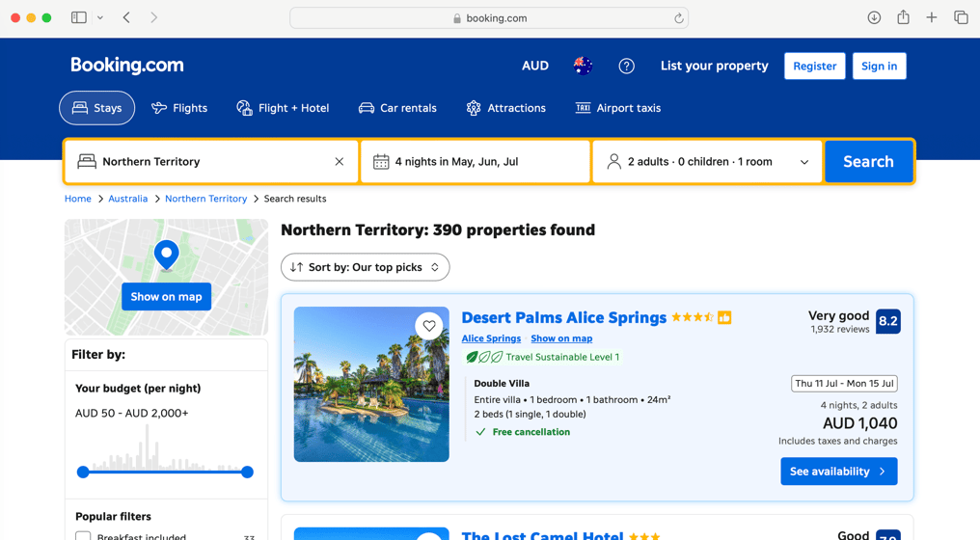
Task: Open a new tab with the plus icon
Action: (x=932, y=17)
